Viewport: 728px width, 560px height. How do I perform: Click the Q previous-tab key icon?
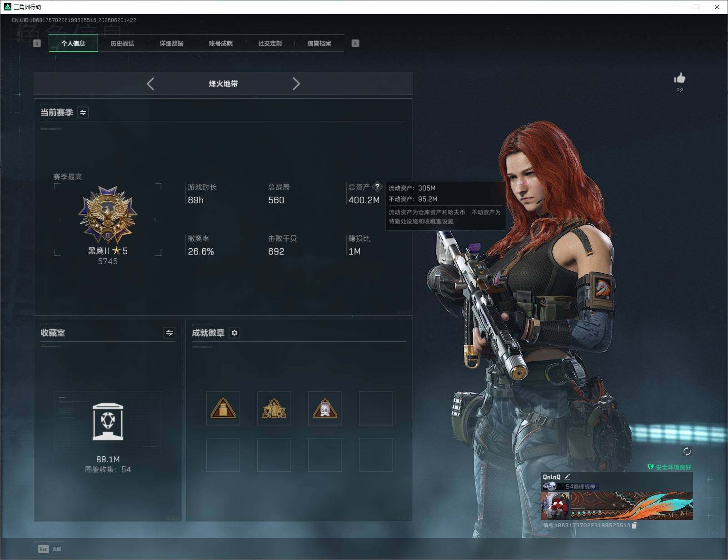click(37, 43)
